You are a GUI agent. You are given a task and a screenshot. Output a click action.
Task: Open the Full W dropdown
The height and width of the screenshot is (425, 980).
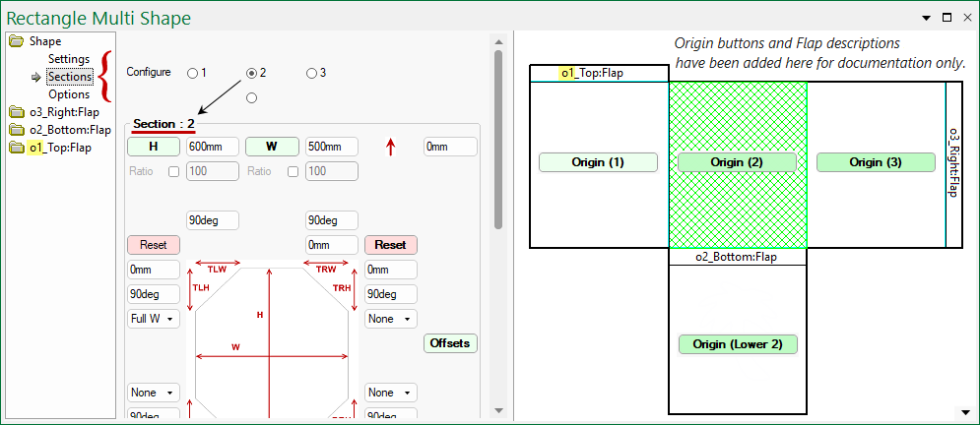[154, 319]
